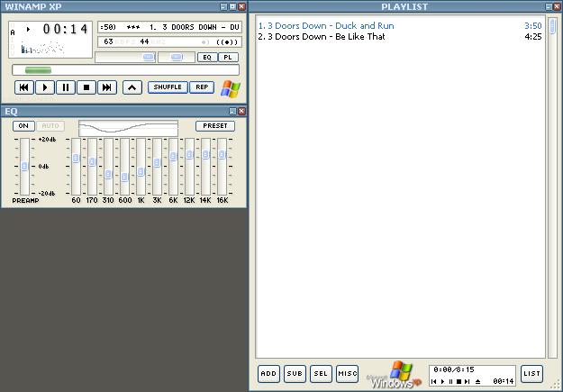Click the spectrum visualization area
This screenshot has width=563, height=392.
coord(42,48)
